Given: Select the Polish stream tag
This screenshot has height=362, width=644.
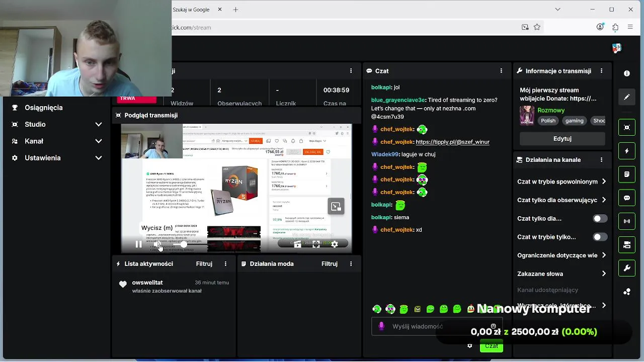Looking at the screenshot, I should point(548,121).
